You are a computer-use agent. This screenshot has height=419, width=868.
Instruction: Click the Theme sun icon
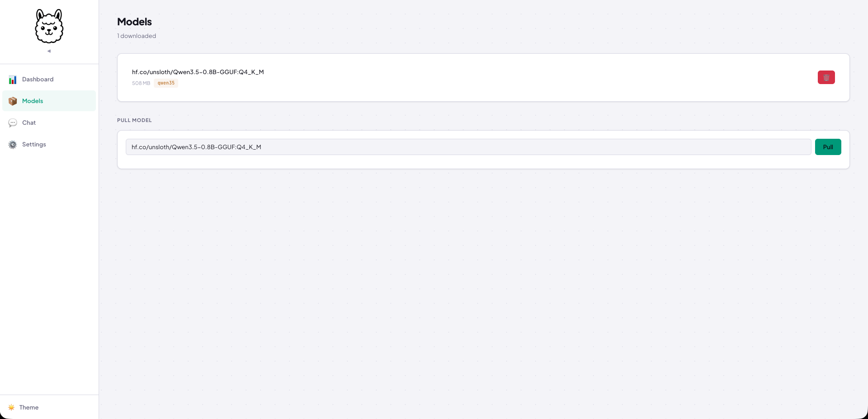[x=11, y=407]
